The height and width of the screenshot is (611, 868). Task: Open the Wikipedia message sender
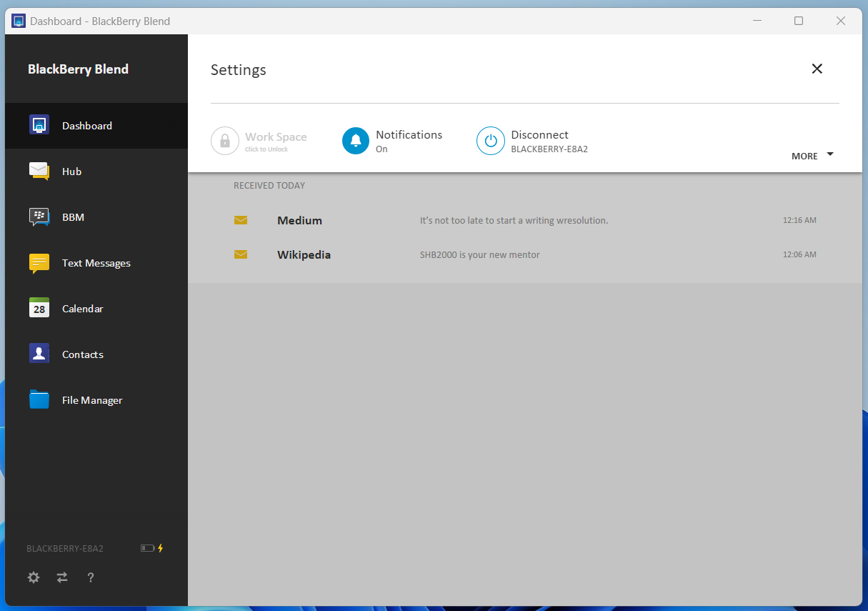tap(304, 254)
